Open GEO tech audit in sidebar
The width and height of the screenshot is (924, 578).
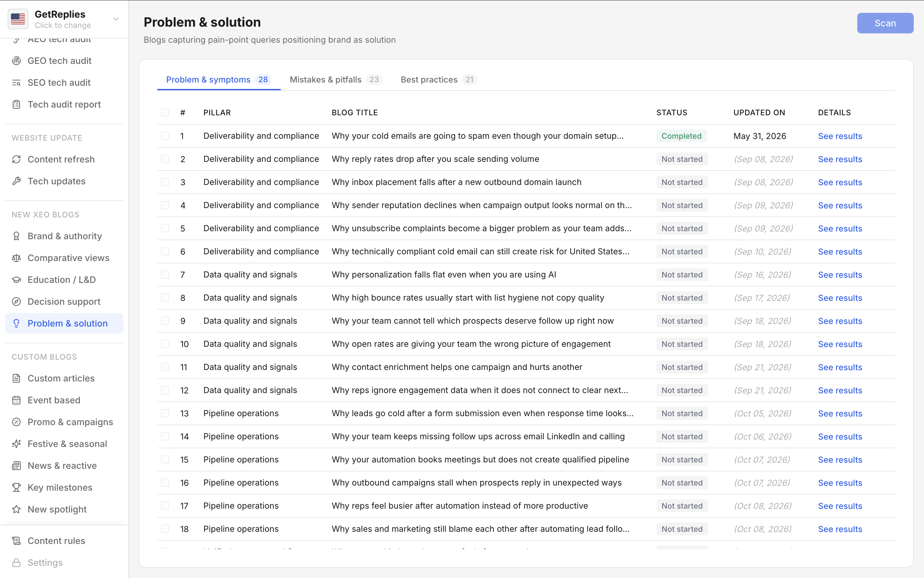click(64, 61)
